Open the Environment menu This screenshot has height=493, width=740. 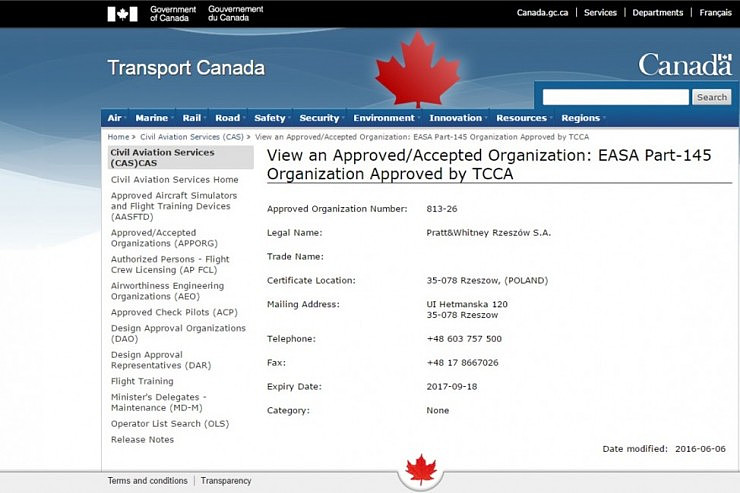coord(384,118)
